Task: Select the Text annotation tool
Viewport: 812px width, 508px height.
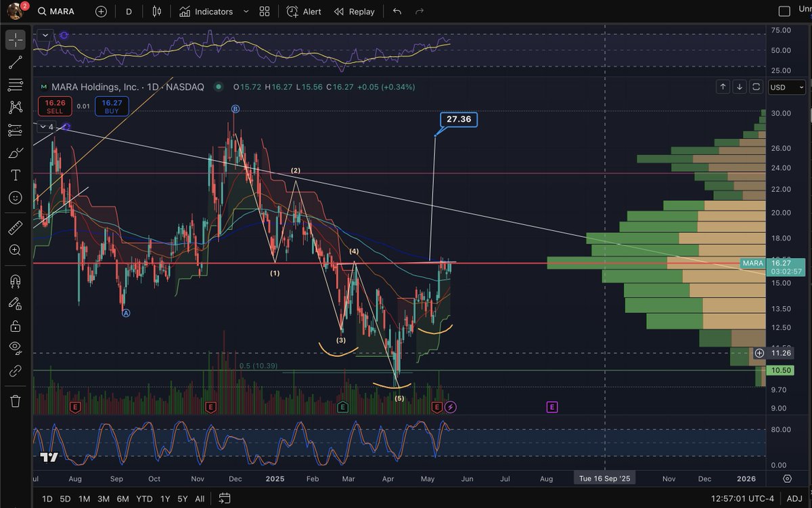Action: point(16,175)
